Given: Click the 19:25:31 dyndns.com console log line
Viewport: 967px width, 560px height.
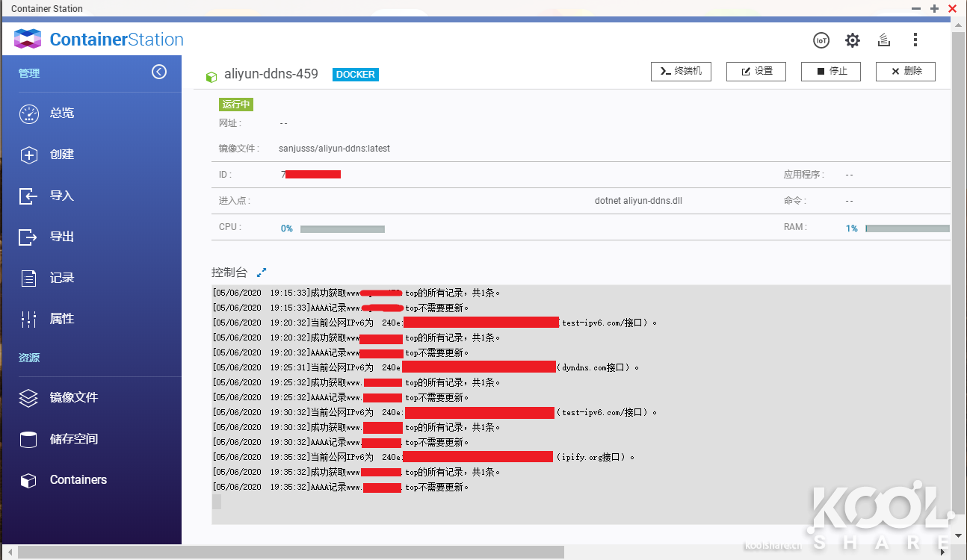Looking at the screenshot, I should pos(426,367).
